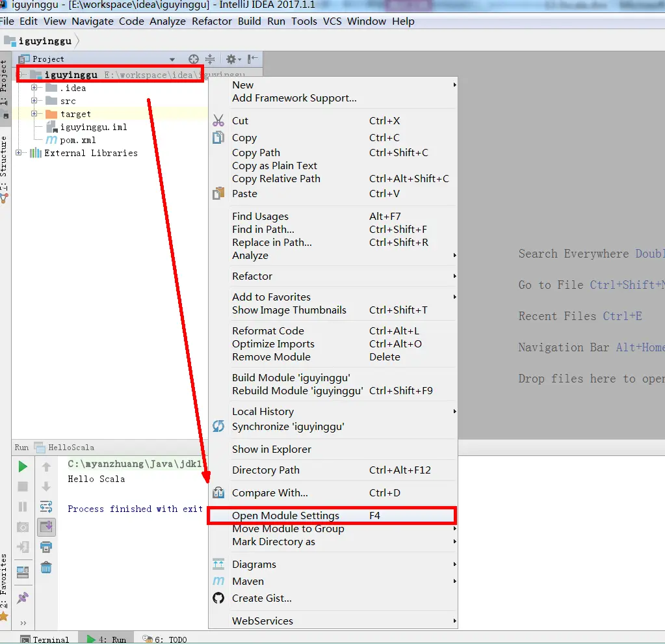Open the Build menu in menu bar

pos(250,21)
